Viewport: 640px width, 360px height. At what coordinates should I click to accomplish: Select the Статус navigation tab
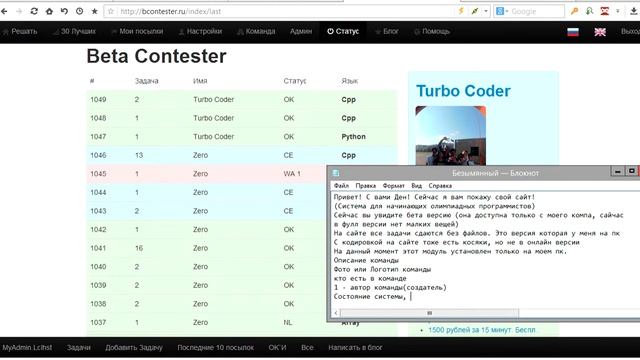point(343,31)
